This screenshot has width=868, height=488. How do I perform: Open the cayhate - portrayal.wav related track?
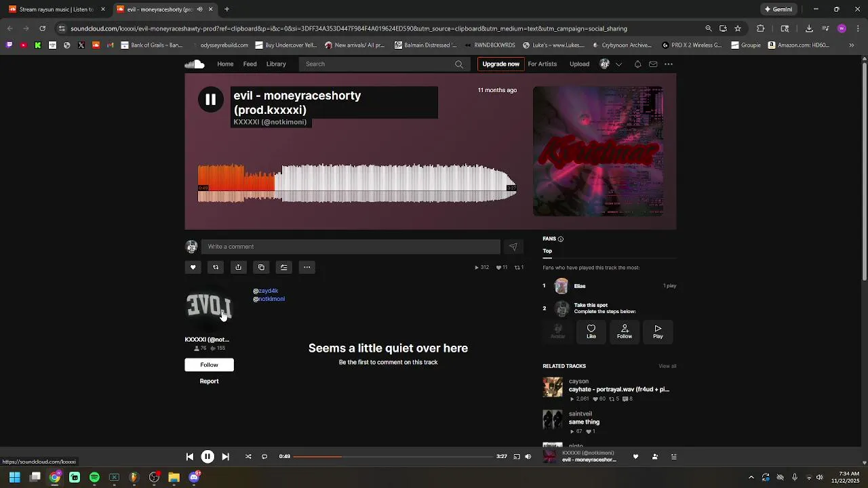(x=619, y=389)
